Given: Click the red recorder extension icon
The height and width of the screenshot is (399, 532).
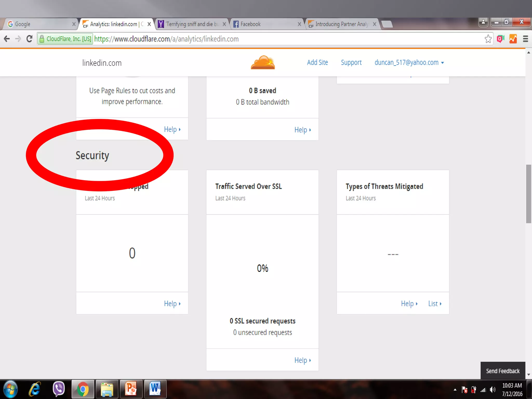Looking at the screenshot, I should 500,39.
